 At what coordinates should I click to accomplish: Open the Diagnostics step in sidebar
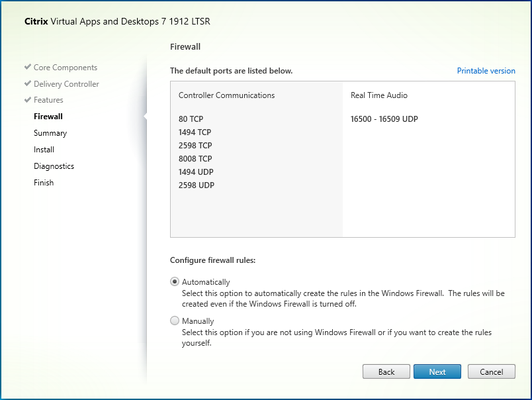[54, 166]
